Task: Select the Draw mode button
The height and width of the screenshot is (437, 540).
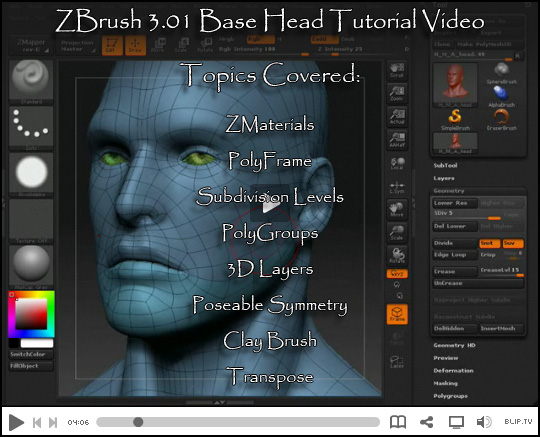Action: click(135, 45)
